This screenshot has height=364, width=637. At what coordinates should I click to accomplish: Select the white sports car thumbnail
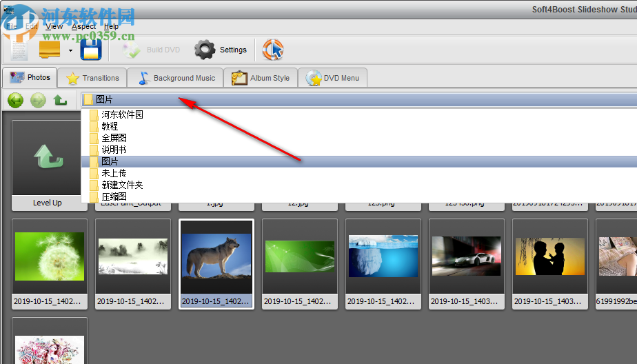[x=466, y=264]
